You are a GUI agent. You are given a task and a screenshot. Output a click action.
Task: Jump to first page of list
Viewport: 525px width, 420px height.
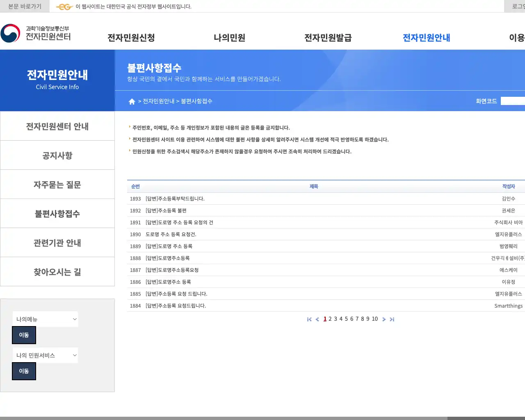[x=309, y=319]
